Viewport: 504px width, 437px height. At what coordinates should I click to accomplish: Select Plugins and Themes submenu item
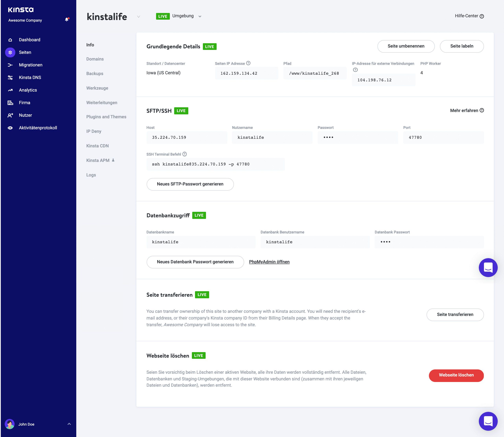pyautogui.click(x=106, y=117)
